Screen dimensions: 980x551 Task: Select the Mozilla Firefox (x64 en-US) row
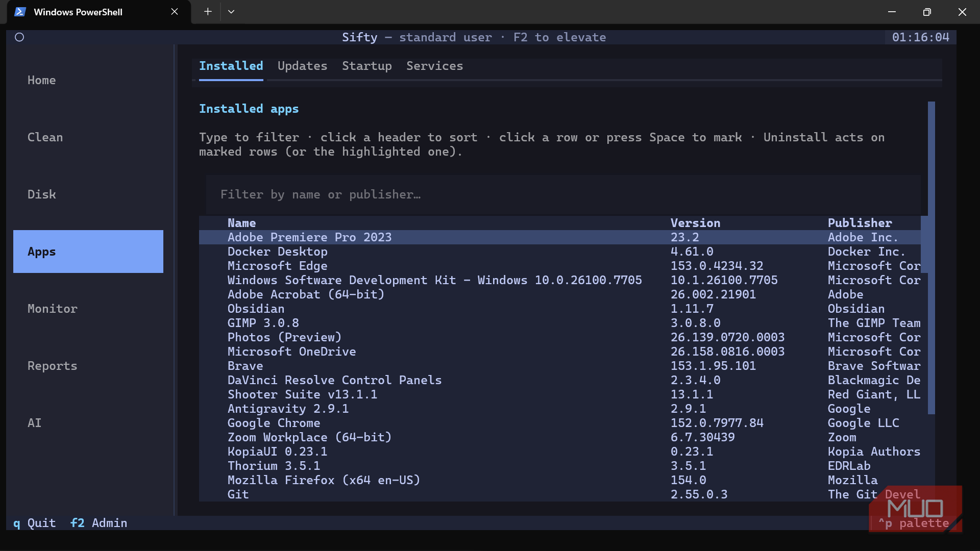[x=560, y=480]
